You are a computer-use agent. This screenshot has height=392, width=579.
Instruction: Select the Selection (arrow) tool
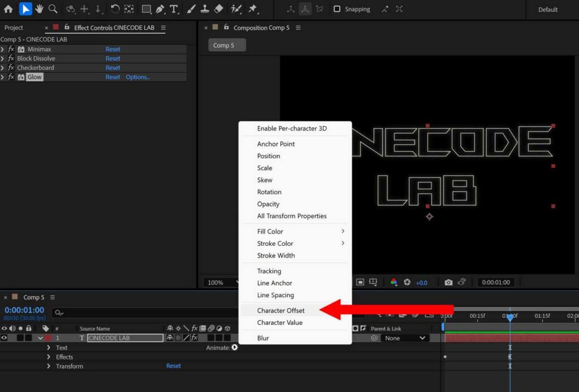[x=25, y=9]
